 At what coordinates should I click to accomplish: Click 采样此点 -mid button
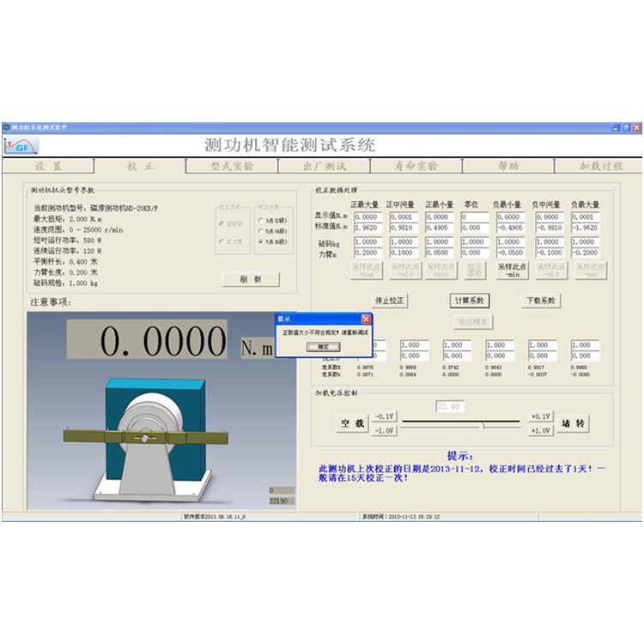[x=551, y=270]
